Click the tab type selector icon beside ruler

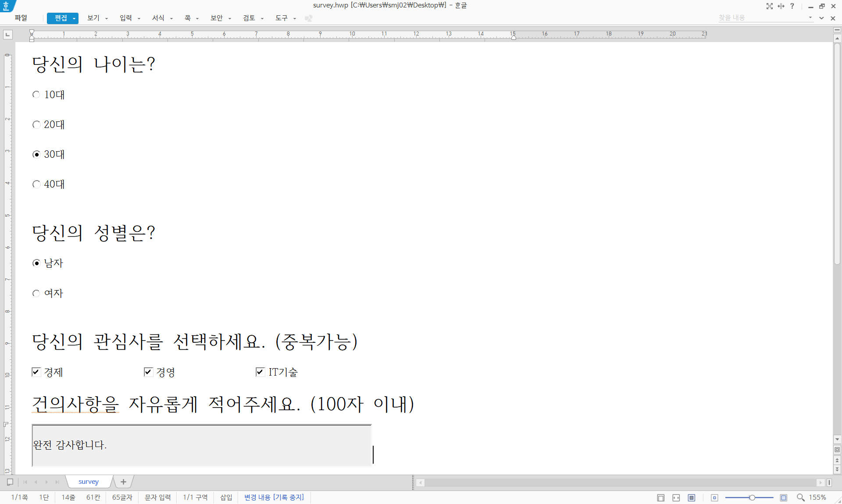tap(8, 34)
